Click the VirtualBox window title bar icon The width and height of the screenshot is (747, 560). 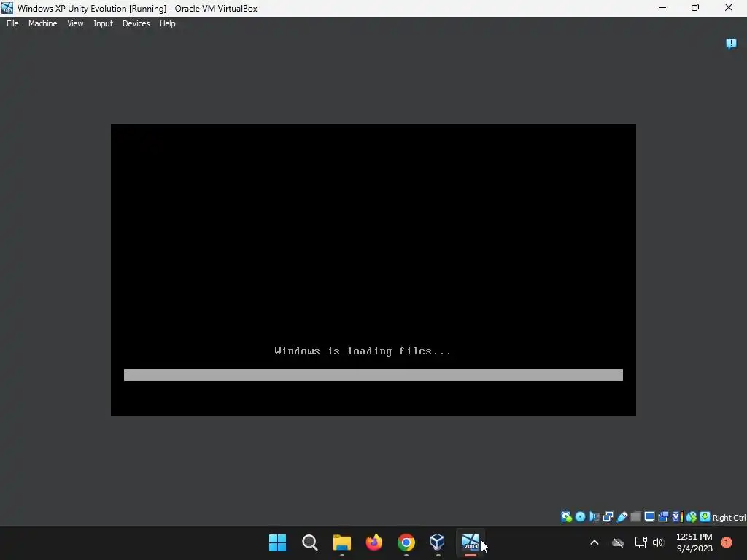point(7,8)
